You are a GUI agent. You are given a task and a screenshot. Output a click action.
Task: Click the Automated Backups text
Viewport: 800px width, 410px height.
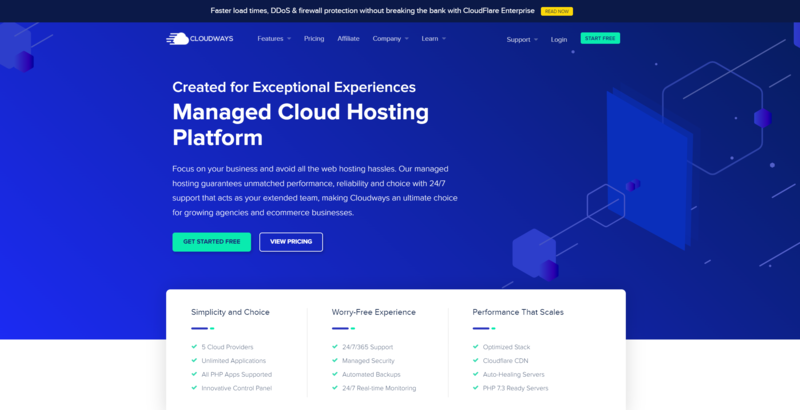pos(371,375)
